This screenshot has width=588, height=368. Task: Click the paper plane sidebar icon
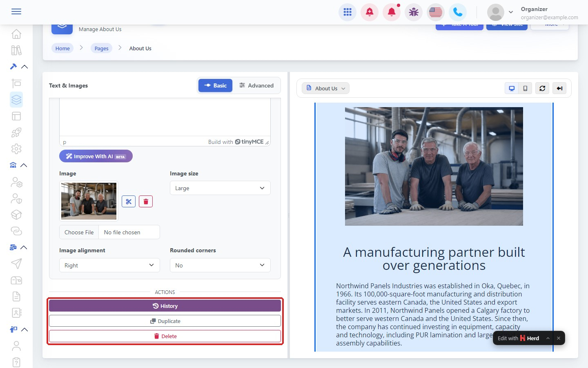tap(16, 264)
